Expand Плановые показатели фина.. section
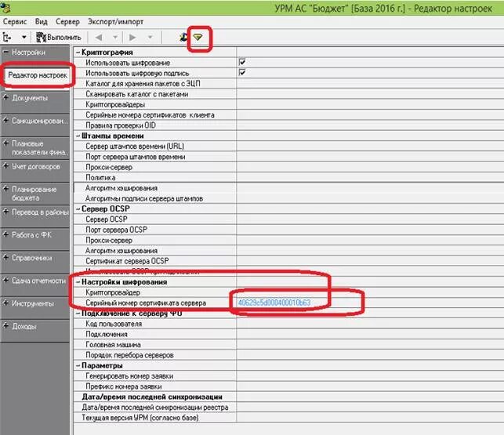 (5, 143)
